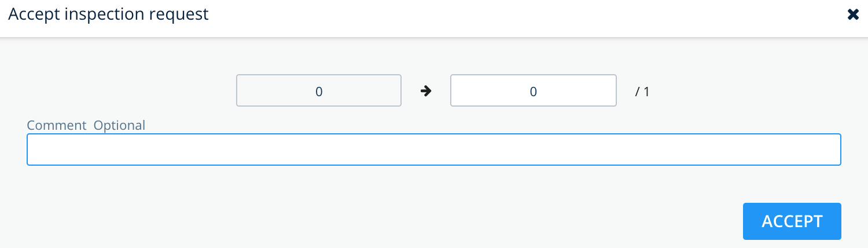Click the ACCEPT button
The width and height of the screenshot is (868, 248).
(x=792, y=221)
